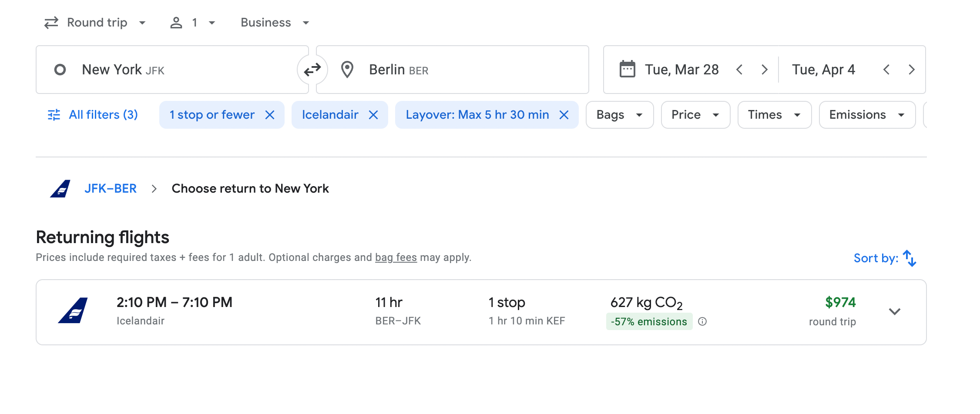Show emissions info for the Icelandair flight

click(x=702, y=321)
